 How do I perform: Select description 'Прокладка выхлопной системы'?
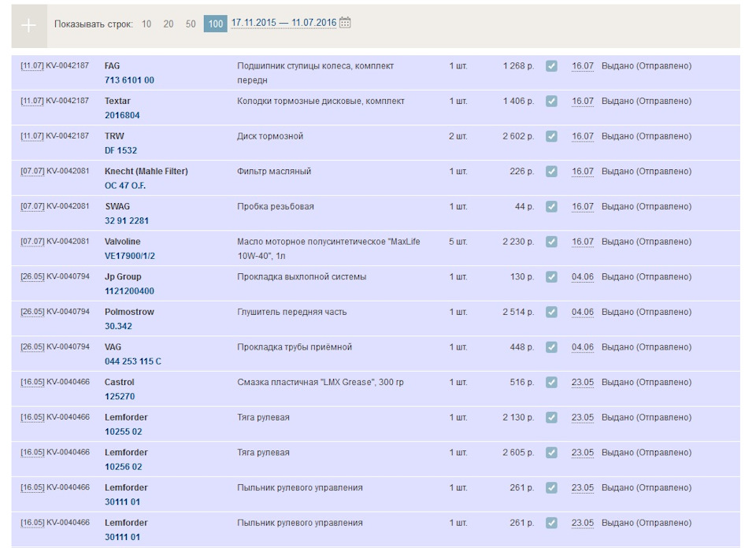[x=302, y=277]
